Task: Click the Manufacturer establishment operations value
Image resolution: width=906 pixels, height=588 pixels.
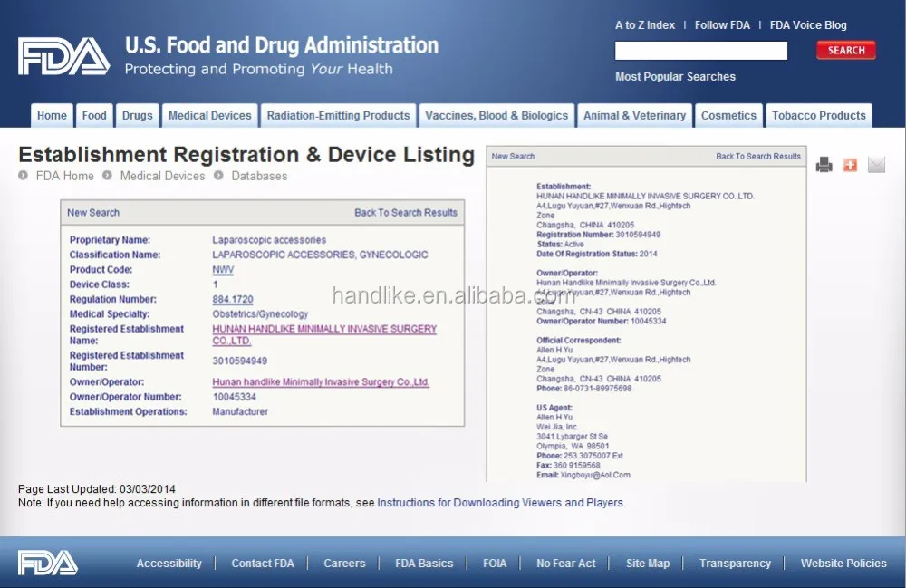Action: pos(240,412)
